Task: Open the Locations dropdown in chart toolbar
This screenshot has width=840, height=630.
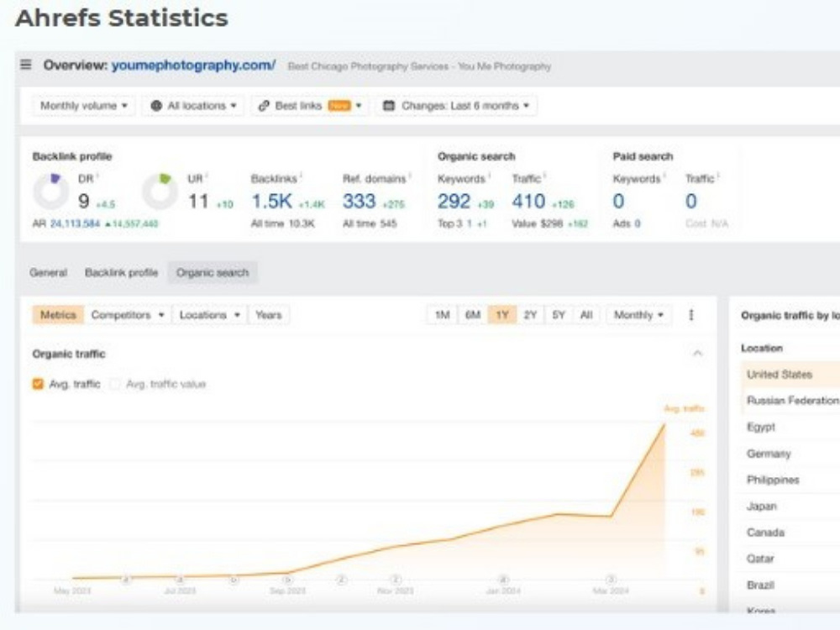Action: tap(209, 315)
